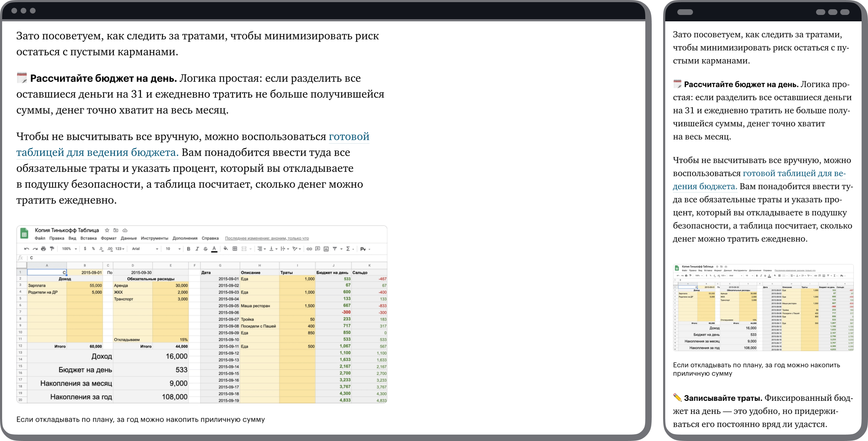Click the Redo arrow in spreadsheet toolbar
868x441 pixels.
[35, 249]
